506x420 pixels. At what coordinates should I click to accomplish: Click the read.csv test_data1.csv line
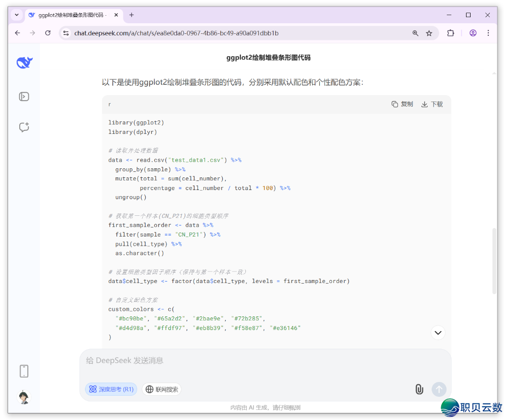175,160
